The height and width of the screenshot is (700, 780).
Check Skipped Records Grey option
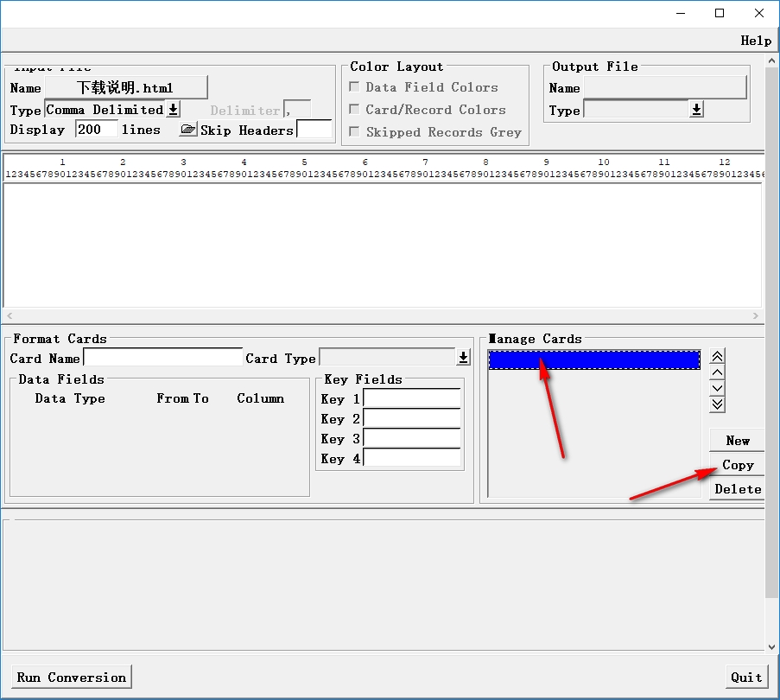pyautogui.click(x=354, y=132)
